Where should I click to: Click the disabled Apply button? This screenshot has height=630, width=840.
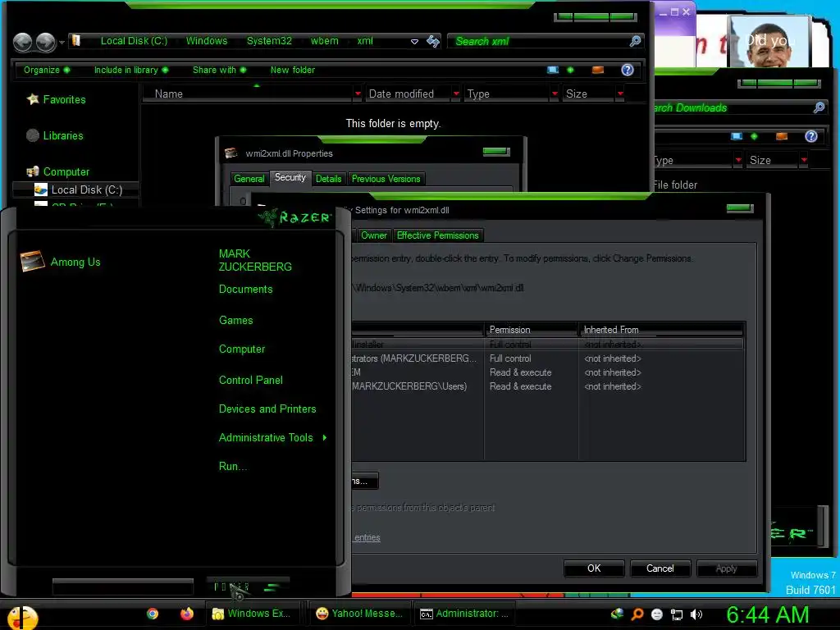(x=727, y=568)
